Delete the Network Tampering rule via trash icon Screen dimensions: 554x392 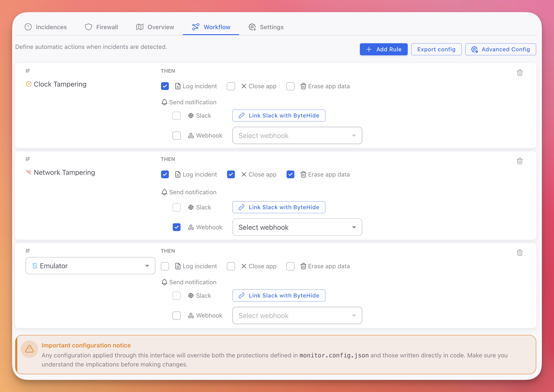click(x=520, y=161)
